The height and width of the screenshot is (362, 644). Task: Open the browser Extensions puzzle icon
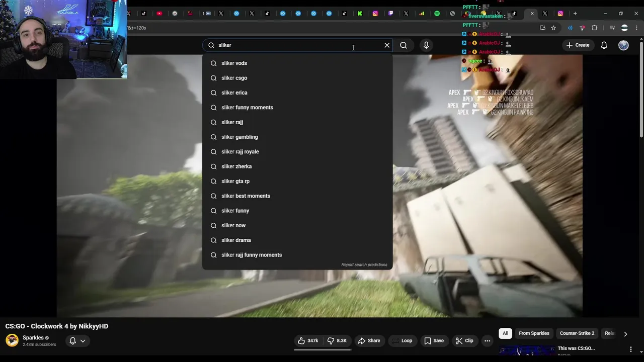[x=595, y=28]
